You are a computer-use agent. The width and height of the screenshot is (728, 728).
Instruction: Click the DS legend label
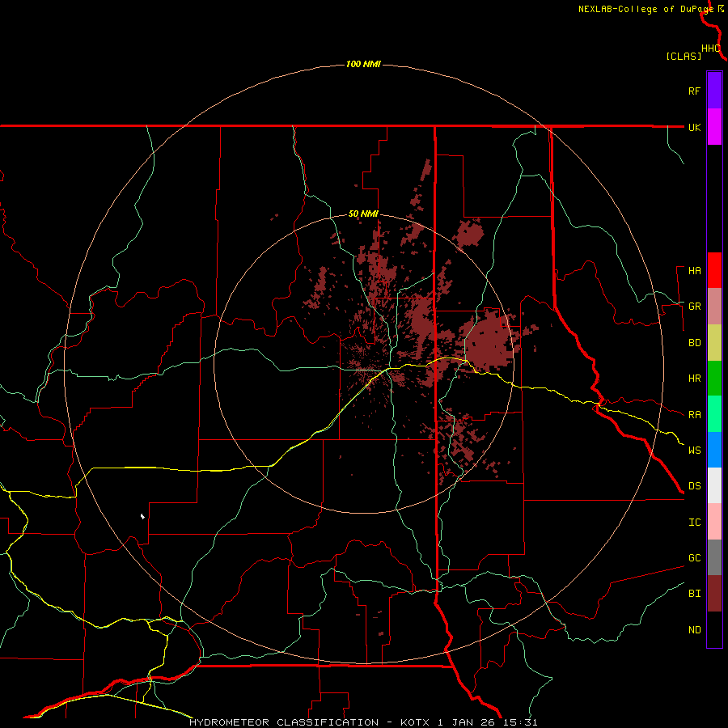click(x=694, y=486)
